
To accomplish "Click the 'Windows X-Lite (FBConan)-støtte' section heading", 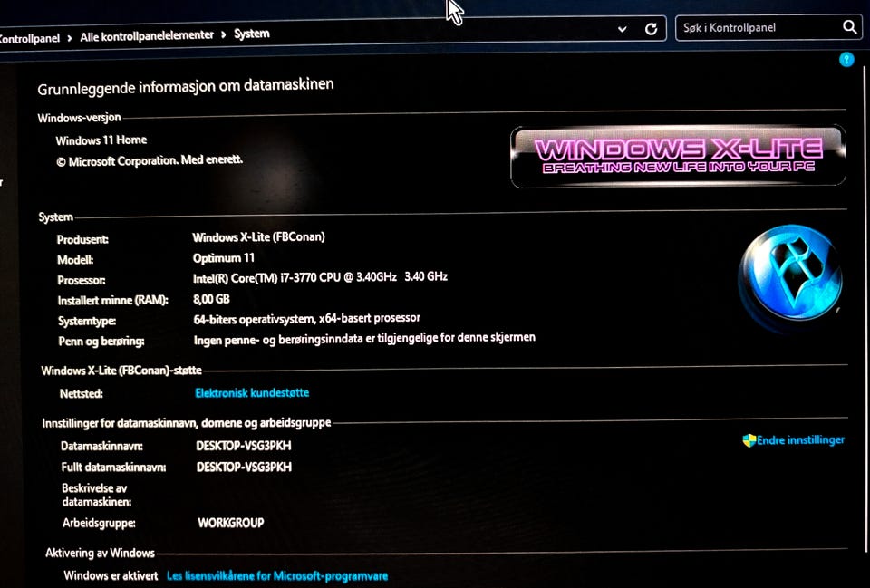I will (x=121, y=370).
